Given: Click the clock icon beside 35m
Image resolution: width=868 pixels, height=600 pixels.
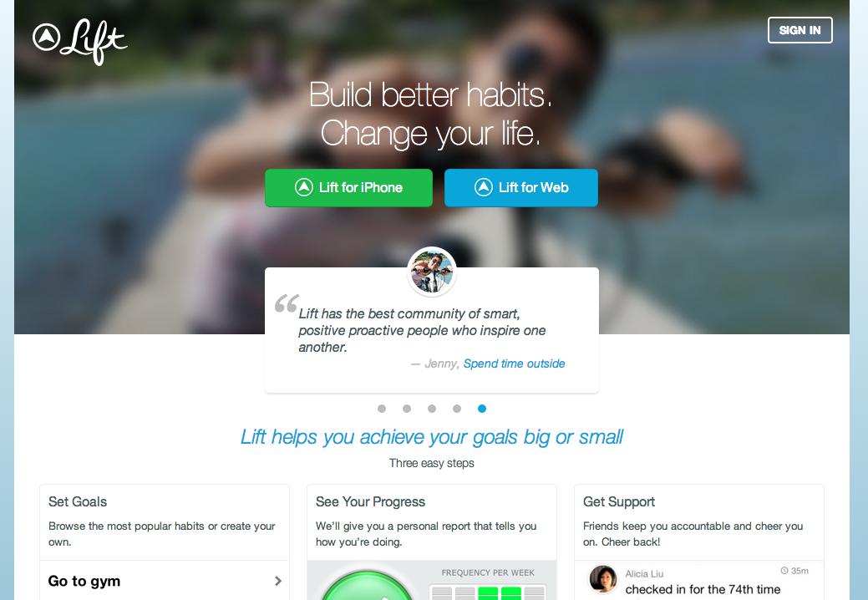Looking at the screenshot, I should [x=784, y=571].
